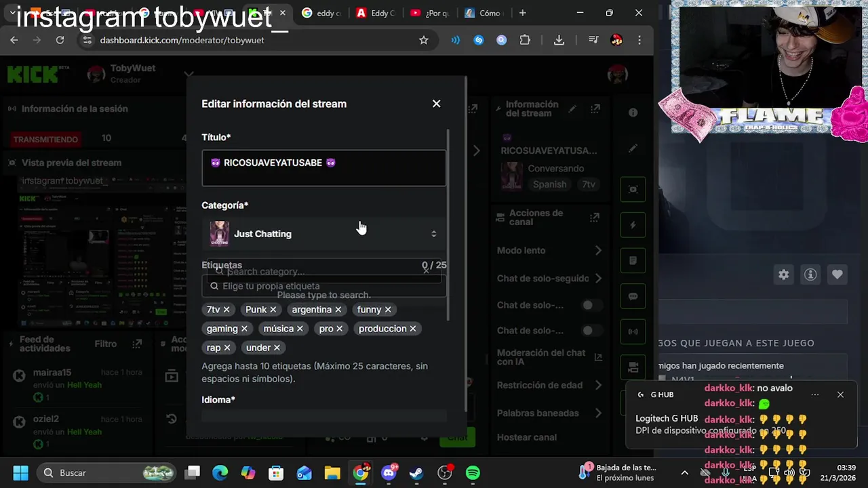
Task: Click oziel2 activity feed entry
Action: [x=78, y=431]
